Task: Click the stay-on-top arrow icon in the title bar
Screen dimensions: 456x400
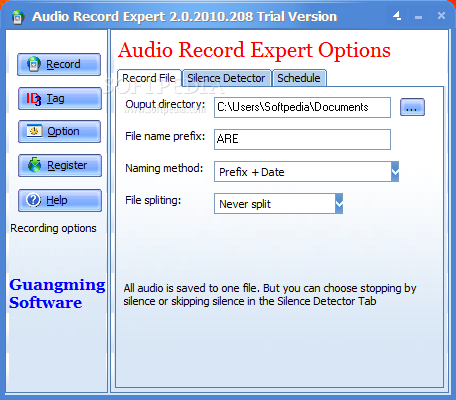Action: (x=397, y=16)
